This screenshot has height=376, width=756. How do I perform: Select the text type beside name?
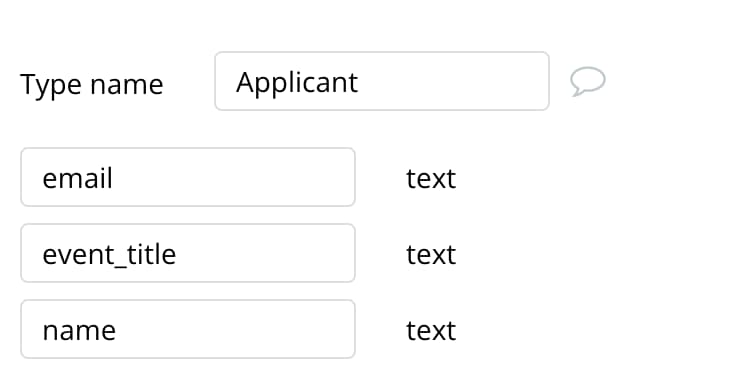point(431,331)
